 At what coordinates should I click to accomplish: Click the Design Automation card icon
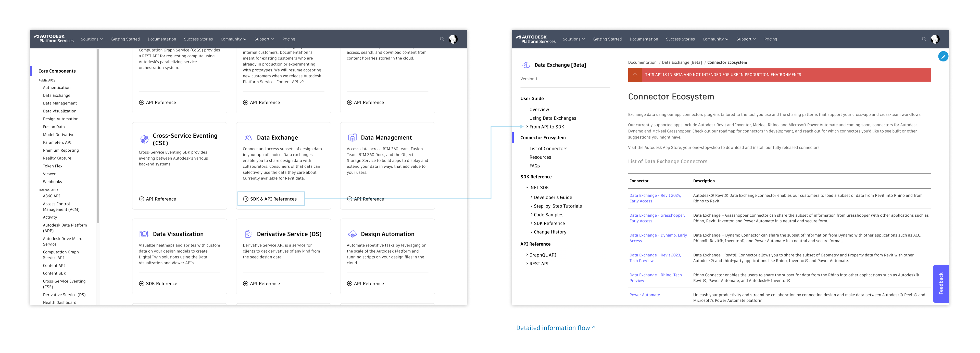click(x=352, y=234)
